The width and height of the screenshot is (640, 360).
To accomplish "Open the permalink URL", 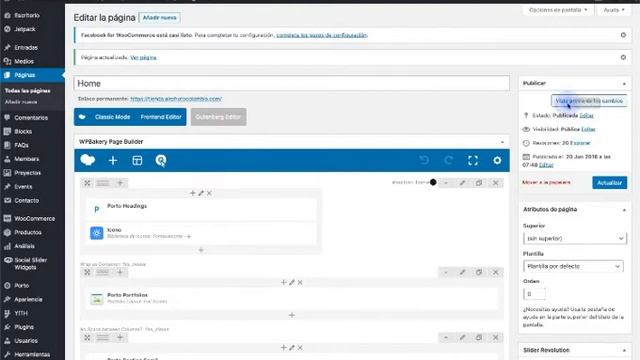I will point(176,99).
